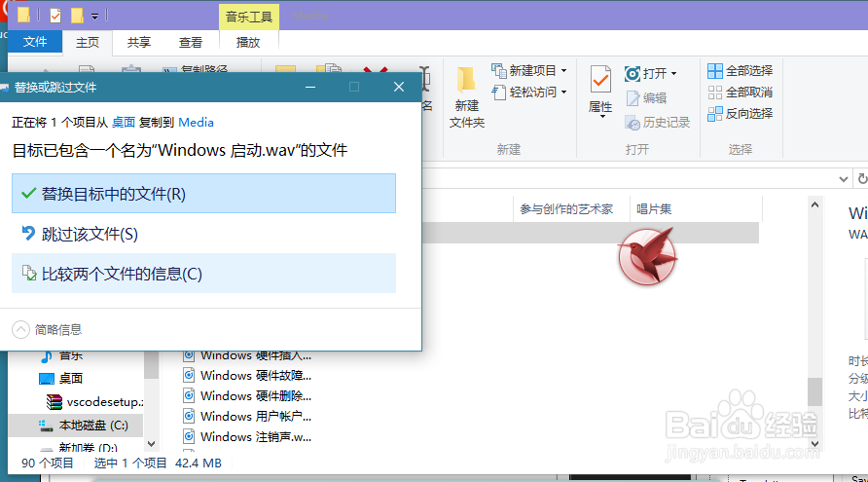Open the address bar history dropdown
Screen dimensions: 868x482
843,179
